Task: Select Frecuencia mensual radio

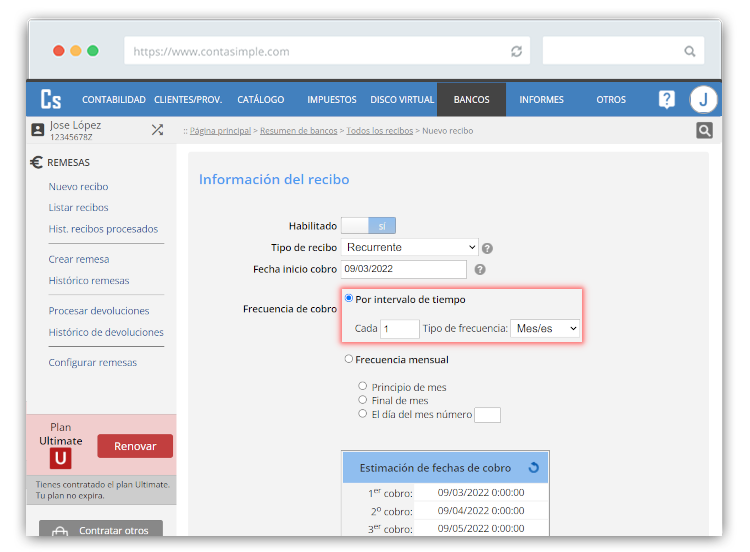Action: [349, 359]
